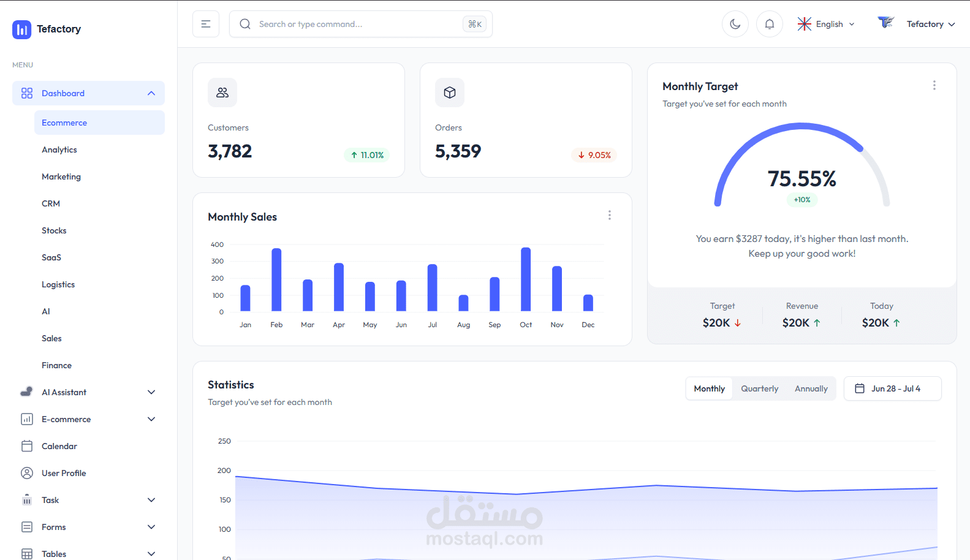Click the Calendar icon in sidebar
Screen dimensions: 970x560
tap(27, 446)
